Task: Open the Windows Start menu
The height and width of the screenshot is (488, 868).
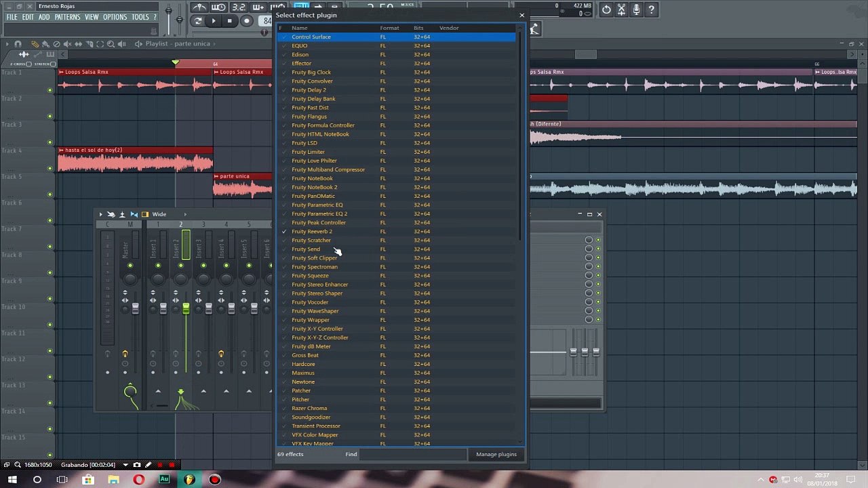Action: click(13, 480)
